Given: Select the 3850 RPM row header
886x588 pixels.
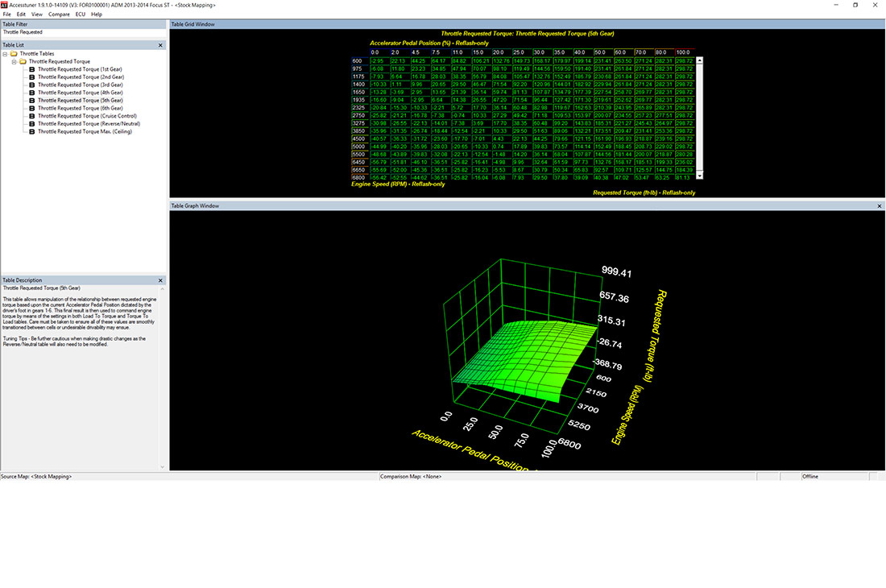Looking at the screenshot, I should point(360,131).
